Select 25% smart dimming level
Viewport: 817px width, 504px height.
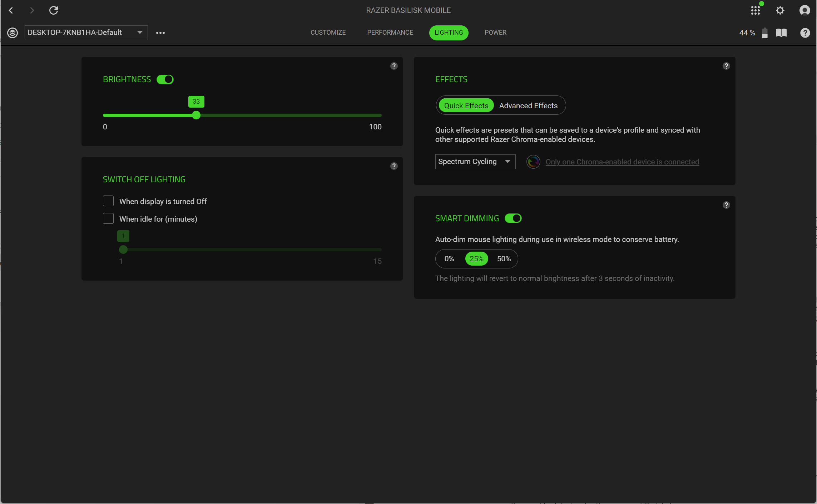click(x=476, y=258)
